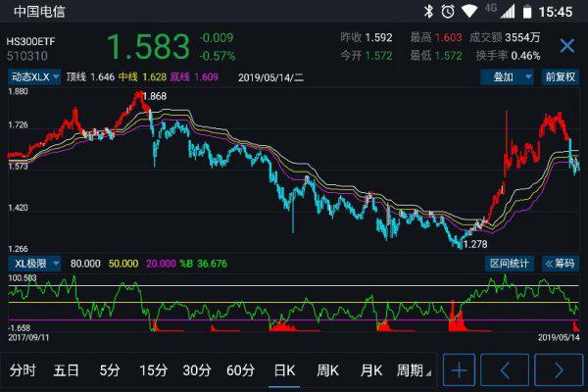This screenshot has height=392, width=588.
Task: Tap the alarm clock status icon
Action: coord(448,11)
